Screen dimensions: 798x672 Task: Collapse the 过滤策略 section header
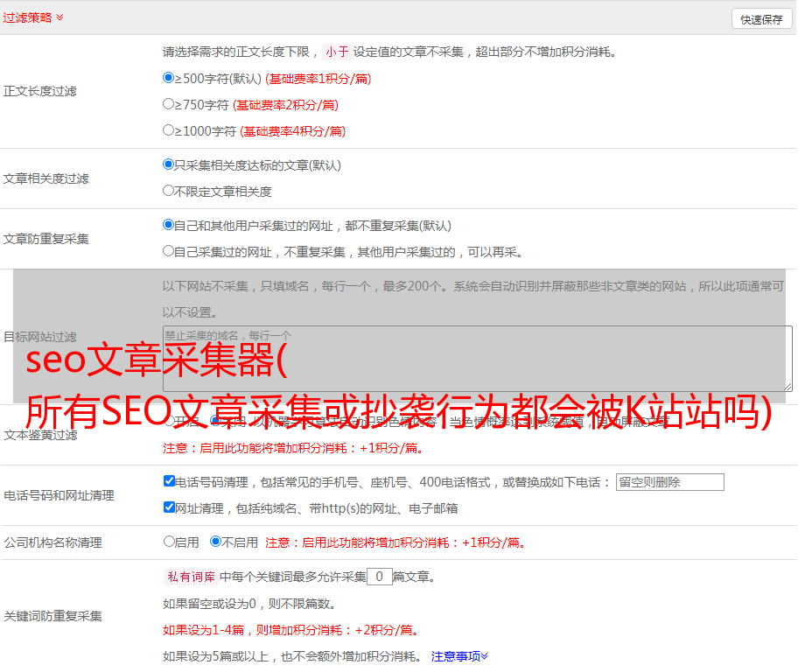tap(32, 17)
